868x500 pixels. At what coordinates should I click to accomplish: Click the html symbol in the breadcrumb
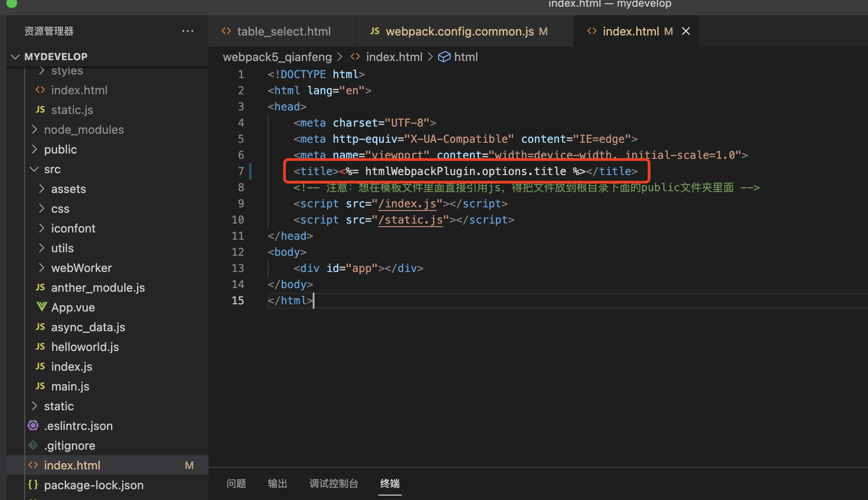pos(465,57)
